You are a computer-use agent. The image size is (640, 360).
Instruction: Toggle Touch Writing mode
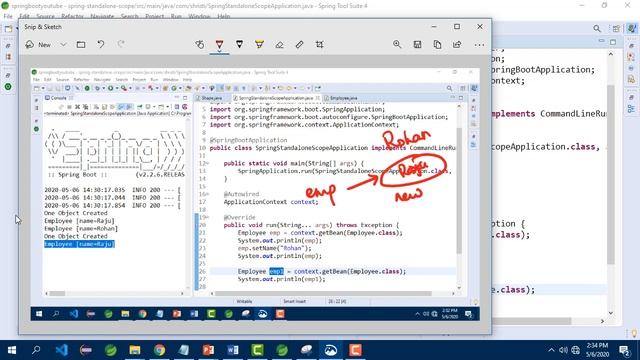(x=200, y=44)
